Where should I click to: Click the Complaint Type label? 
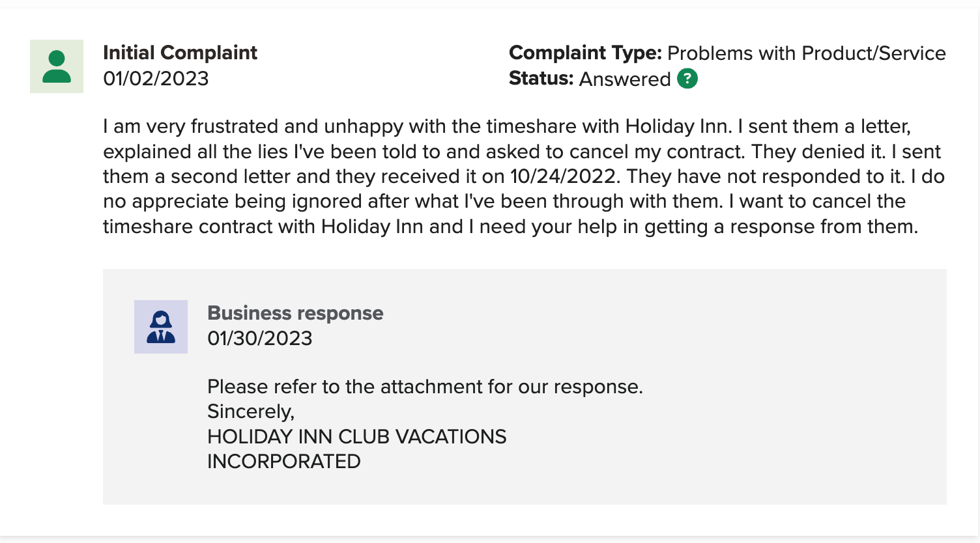pyautogui.click(x=585, y=53)
